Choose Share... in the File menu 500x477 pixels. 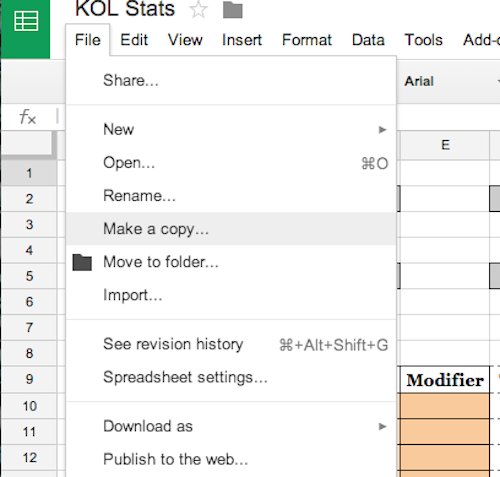click(231, 80)
